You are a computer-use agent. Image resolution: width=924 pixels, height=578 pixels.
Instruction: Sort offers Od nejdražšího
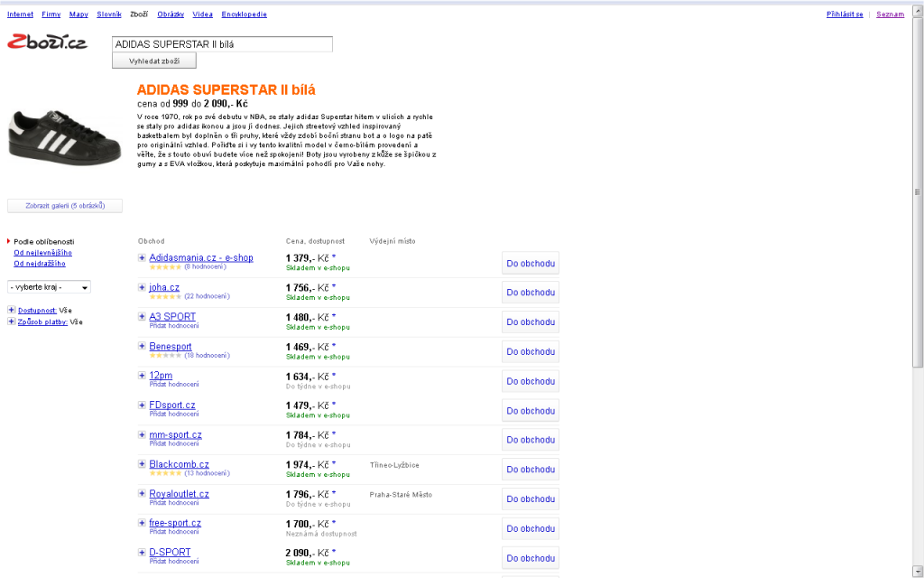pos(40,264)
